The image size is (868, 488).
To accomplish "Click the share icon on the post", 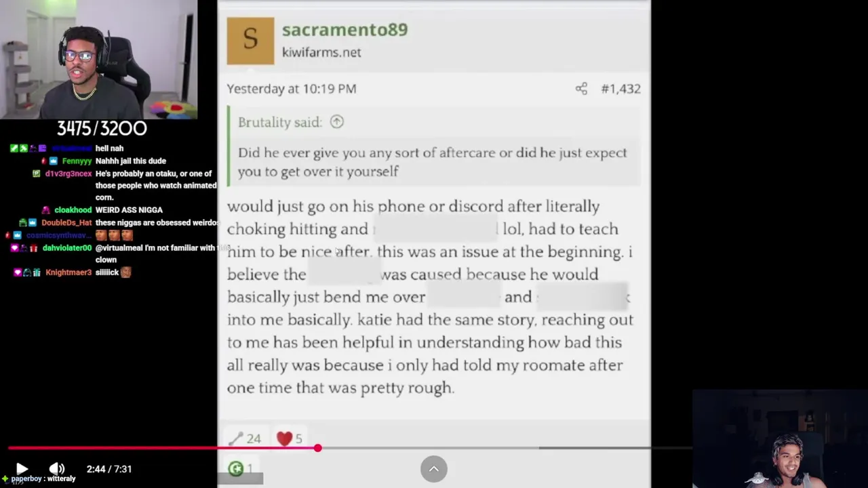I will click(x=581, y=89).
